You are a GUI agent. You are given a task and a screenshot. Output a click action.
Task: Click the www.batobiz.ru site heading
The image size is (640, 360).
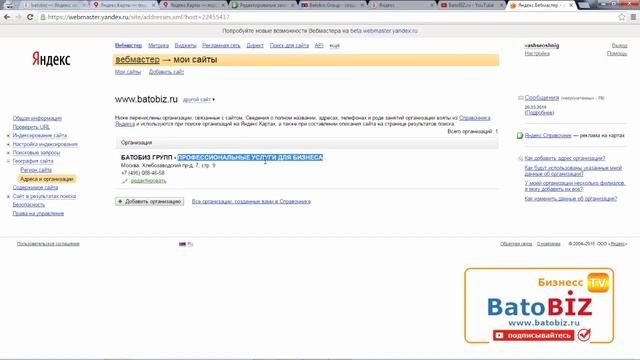pyautogui.click(x=146, y=99)
